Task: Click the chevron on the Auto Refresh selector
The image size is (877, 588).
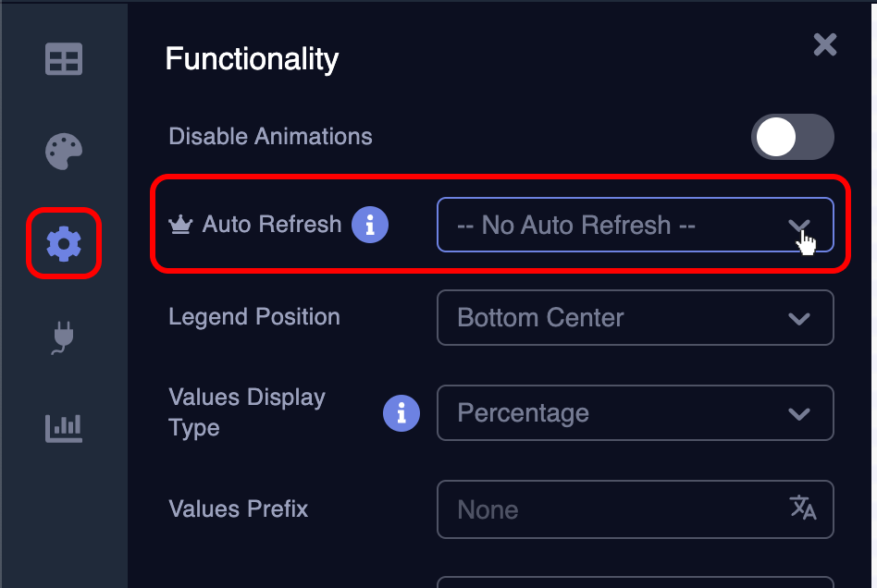Action: 801,225
